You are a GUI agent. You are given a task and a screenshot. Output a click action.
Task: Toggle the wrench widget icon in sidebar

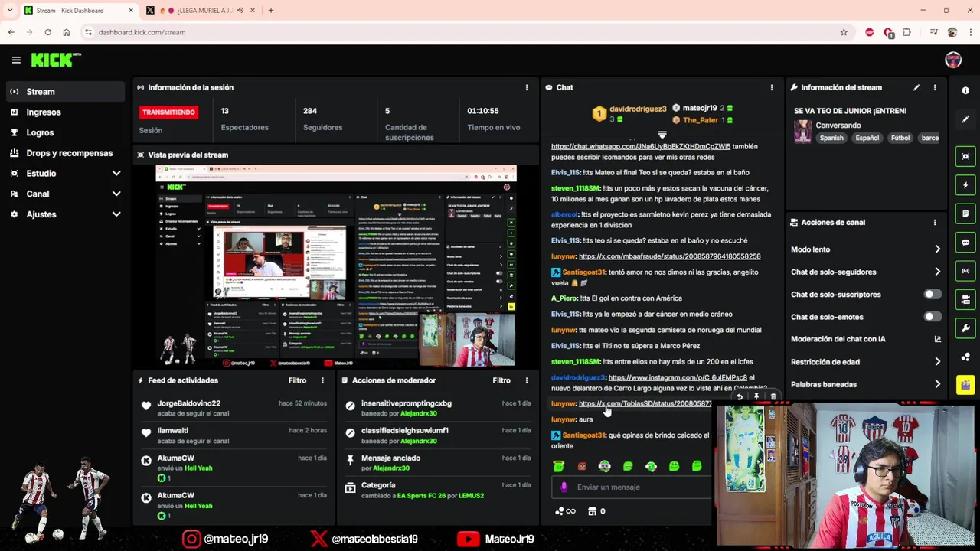point(965,328)
